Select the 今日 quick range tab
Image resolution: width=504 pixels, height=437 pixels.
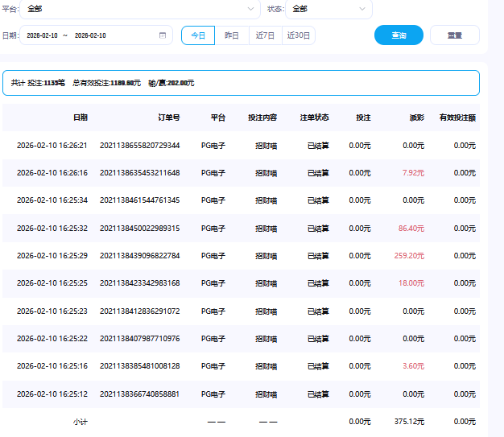[x=198, y=35]
